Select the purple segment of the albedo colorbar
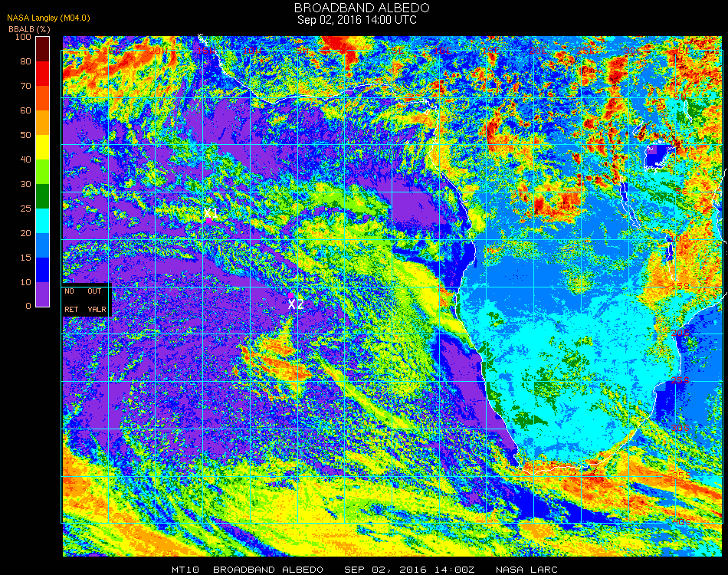 [43, 294]
